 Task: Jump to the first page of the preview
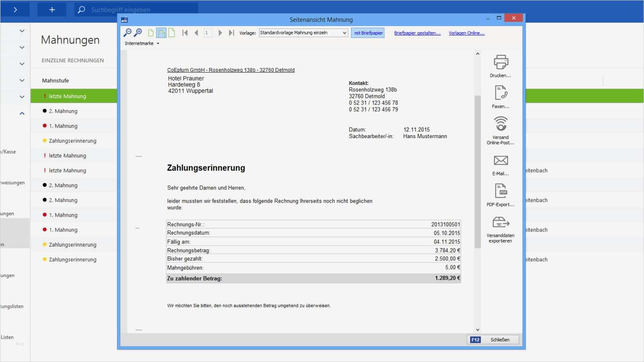185,33
